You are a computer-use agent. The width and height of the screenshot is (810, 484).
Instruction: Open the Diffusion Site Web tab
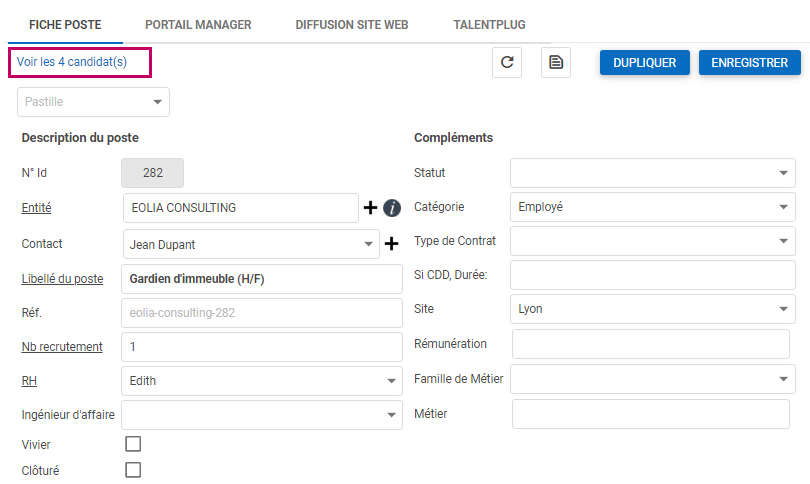pyautogui.click(x=352, y=24)
